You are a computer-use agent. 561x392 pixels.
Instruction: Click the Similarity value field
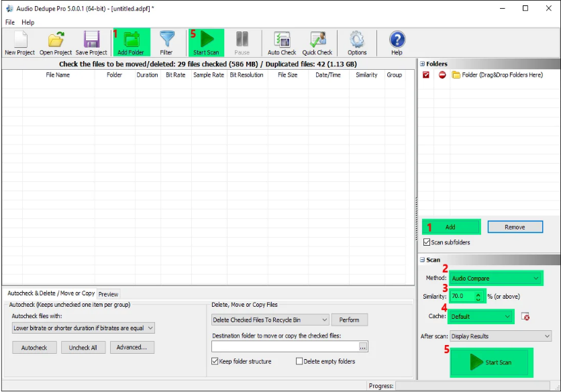point(462,297)
